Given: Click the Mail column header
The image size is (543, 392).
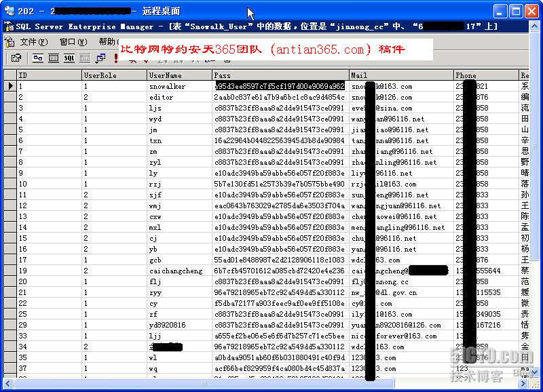Looking at the screenshot, I should (401, 75).
